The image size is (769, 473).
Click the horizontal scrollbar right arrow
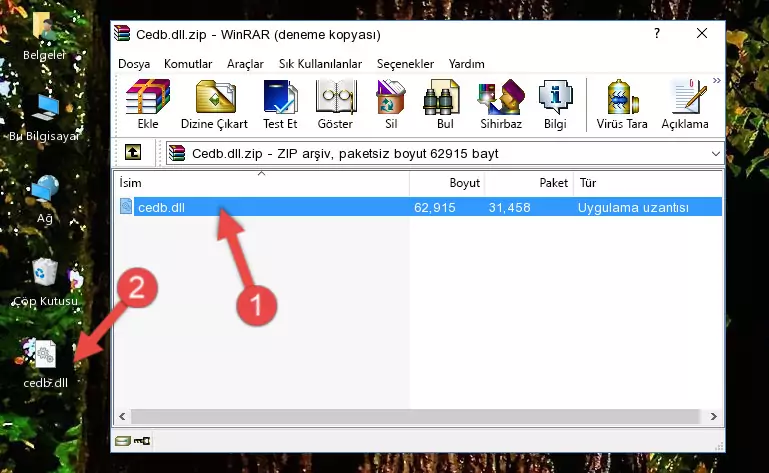click(714, 416)
